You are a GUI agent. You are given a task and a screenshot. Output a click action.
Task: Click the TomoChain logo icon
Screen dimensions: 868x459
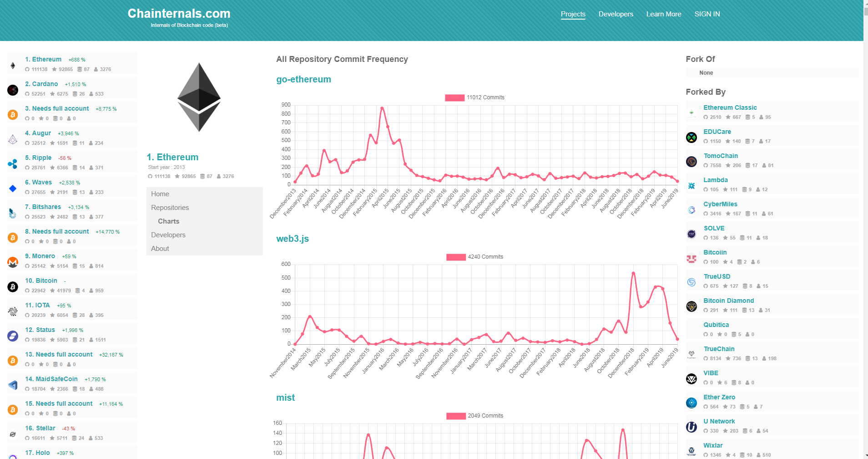click(691, 161)
